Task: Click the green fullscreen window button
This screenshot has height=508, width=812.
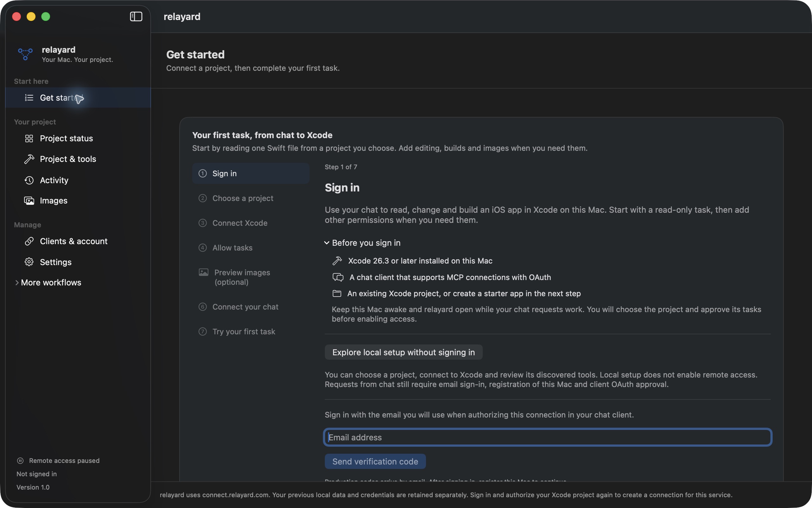Action: [x=46, y=17]
